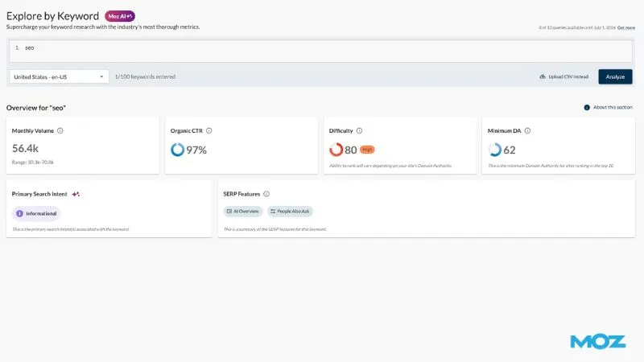Screen dimensions: 644x362
Task: Click the SERP Features info icon
Action: pyautogui.click(x=266, y=194)
